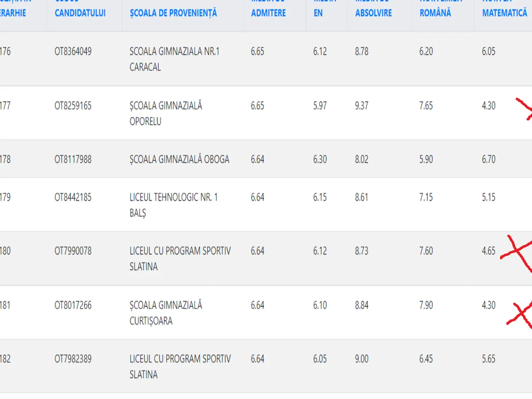Click ȘCOALA GIMNAZIALĂ CURTIȘOARA school name

click(166, 313)
